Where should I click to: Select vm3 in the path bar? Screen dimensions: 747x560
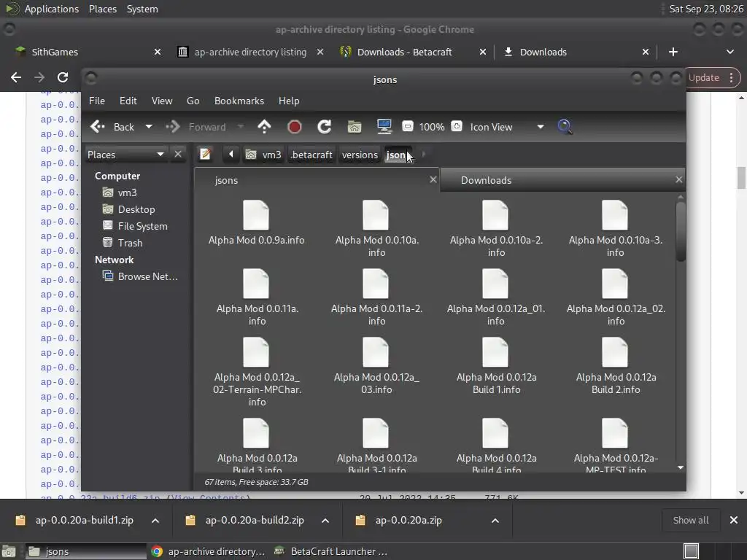263,155
